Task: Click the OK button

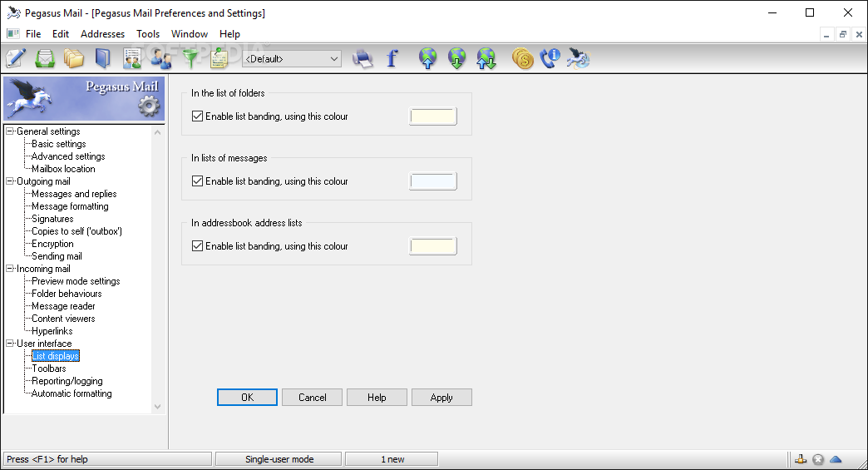Action: point(247,398)
